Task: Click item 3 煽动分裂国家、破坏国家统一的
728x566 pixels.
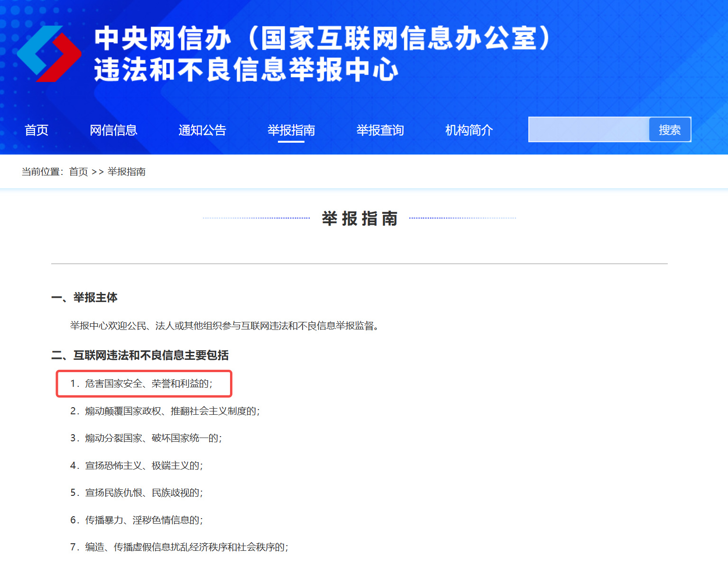Action: [146, 438]
